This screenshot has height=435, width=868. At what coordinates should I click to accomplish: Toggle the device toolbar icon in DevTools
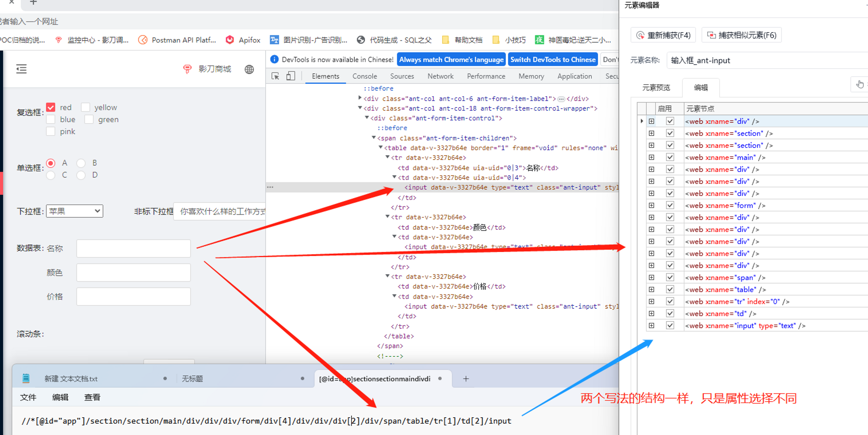pos(290,76)
